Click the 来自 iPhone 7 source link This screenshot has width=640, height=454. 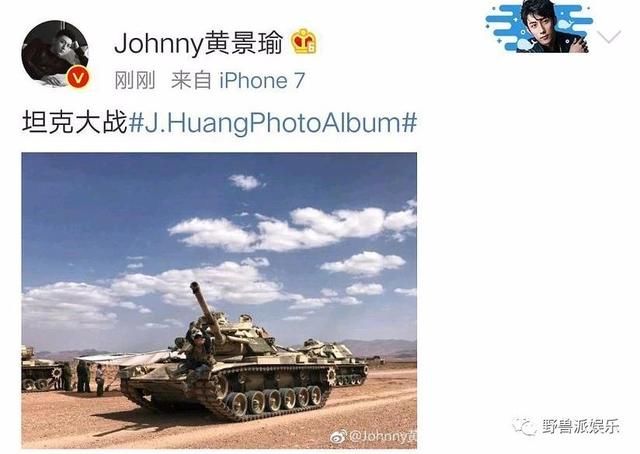[x=238, y=80]
